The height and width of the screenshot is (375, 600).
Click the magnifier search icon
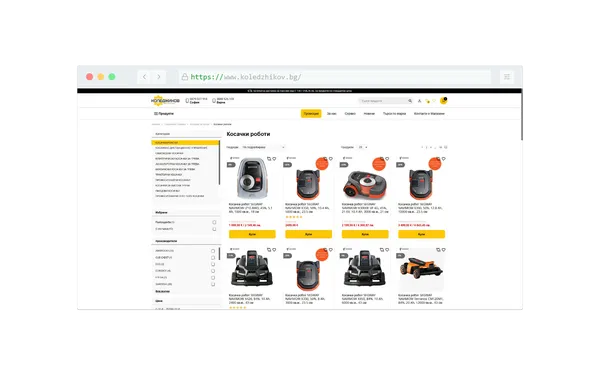click(410, 101)
